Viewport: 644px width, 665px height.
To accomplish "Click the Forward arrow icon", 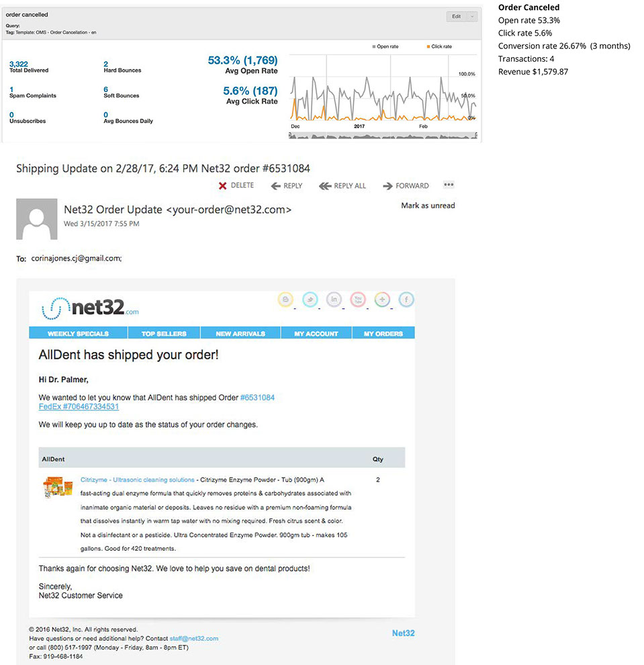I will (387, 186).
